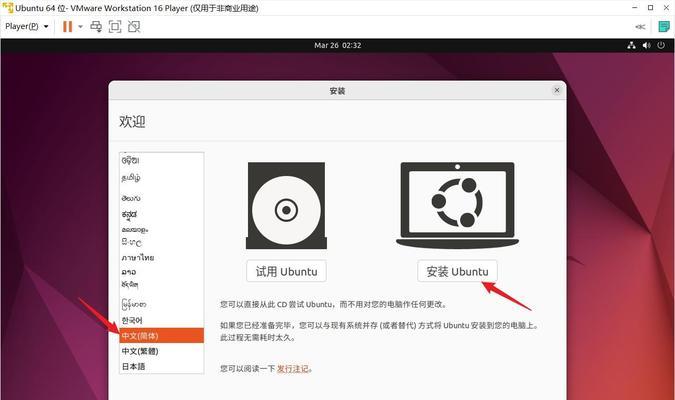Open the Ubuntu power menu icon
This screenshot has height=400, width=675.
pos(661,45)
